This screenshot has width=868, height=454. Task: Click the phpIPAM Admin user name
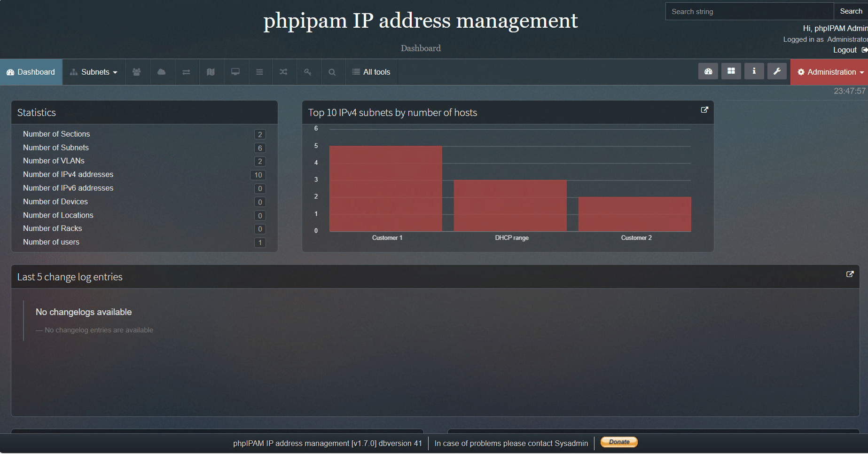click(x=841, y=28)
